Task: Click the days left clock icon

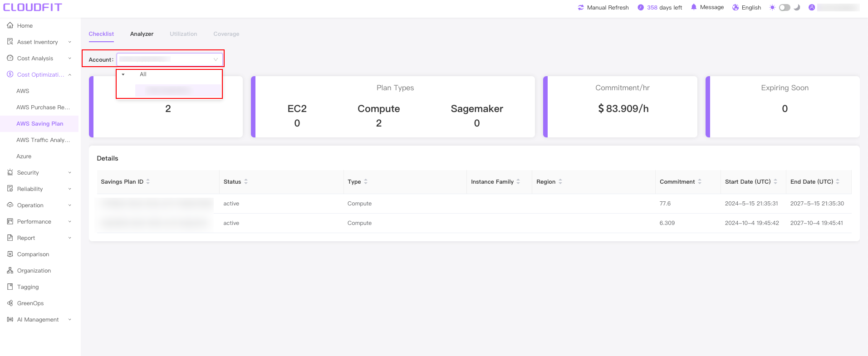Action: click(641, 7)
